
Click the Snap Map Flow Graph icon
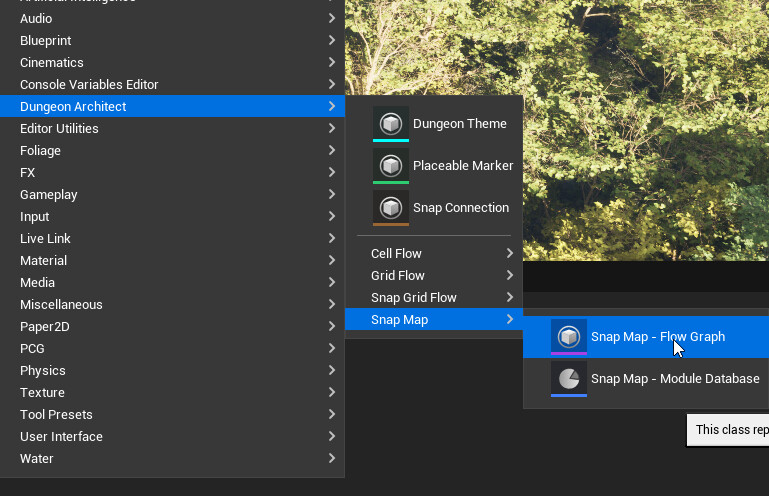pyautogui.click(x=569, y=337)
